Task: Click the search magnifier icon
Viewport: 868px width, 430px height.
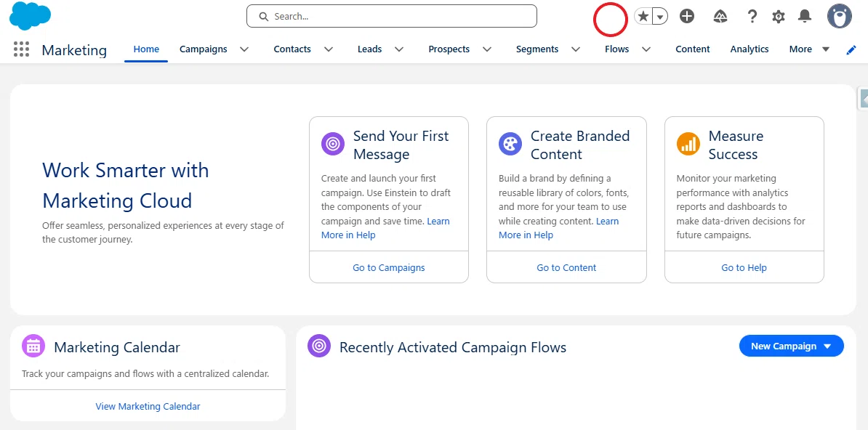Action: 263,17
